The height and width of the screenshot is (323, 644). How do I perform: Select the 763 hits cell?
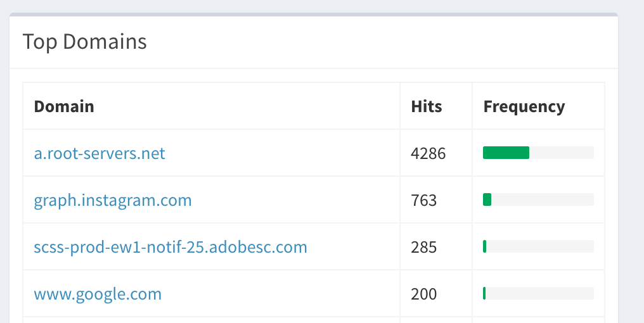tap(424, 200)
